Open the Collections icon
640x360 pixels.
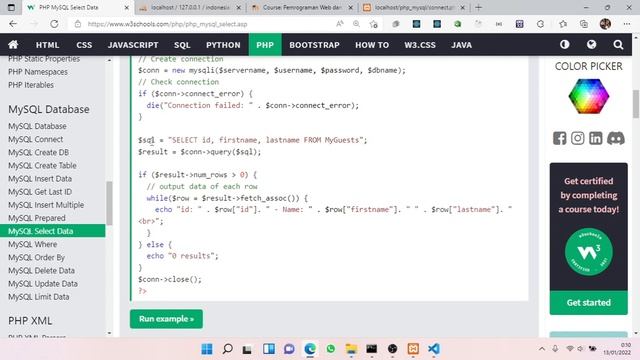pos(584,24)
